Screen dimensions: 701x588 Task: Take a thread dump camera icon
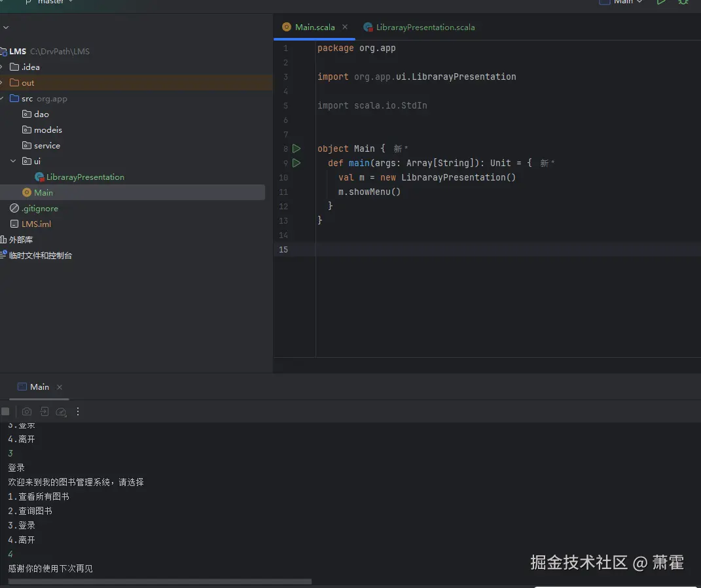(27, 411)
